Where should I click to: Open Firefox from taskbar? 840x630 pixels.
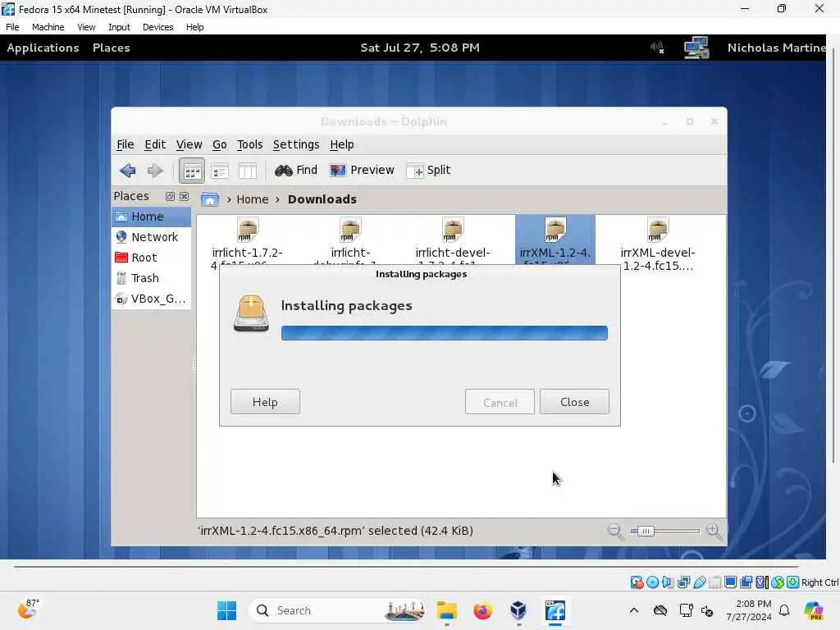(482, 610)
